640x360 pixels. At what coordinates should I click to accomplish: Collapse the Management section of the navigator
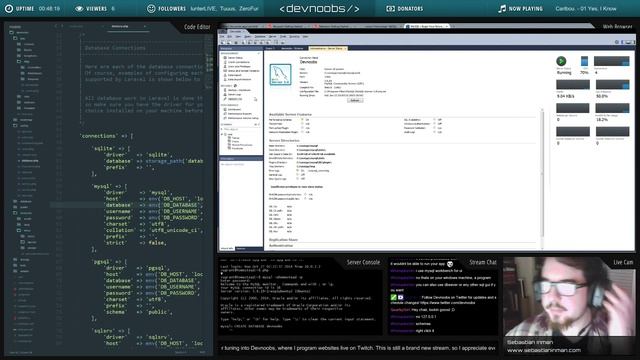[x=259, y=53]
